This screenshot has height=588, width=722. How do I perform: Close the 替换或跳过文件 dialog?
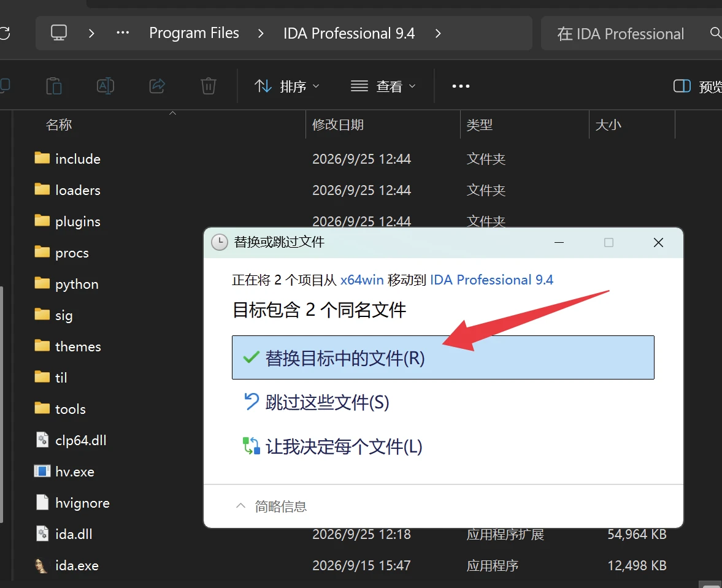[x=658, y=242]
